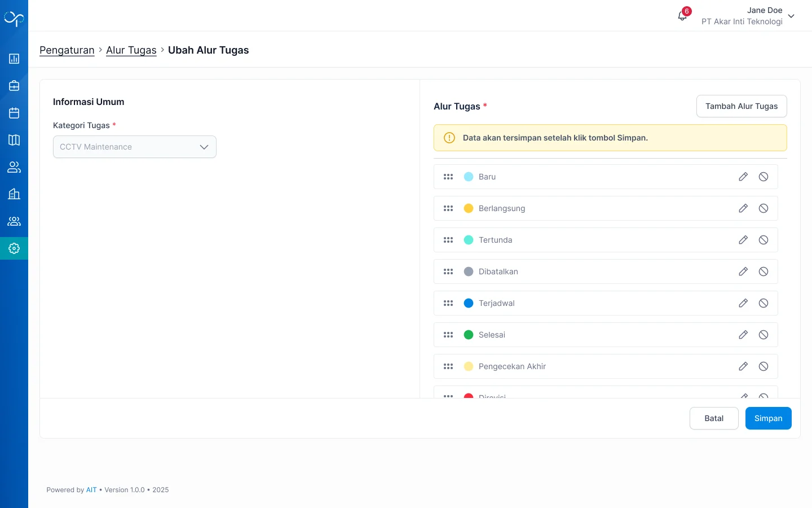Grab the drag handle of Pengecekan Akhir row

pyautogui.click(x=448, y=366)
